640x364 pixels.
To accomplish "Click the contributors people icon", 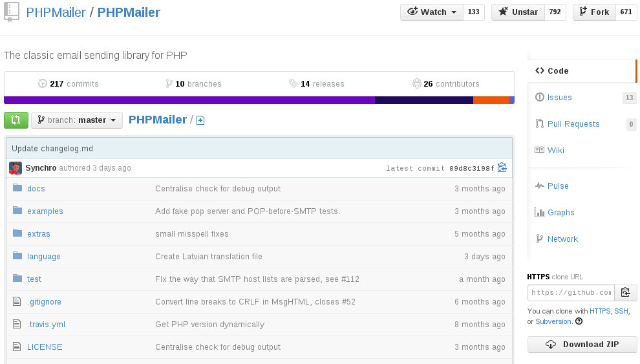I will coord(417,83).
